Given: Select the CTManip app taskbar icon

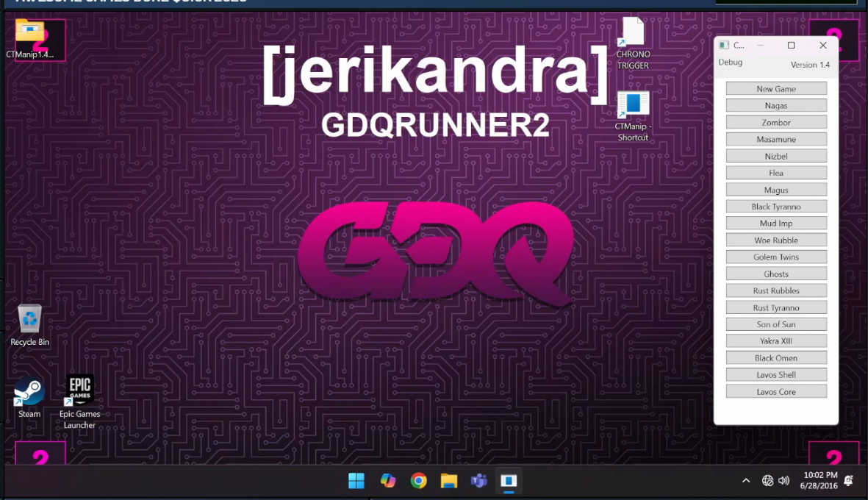Looking at the screenshot, I should point(509,481).
